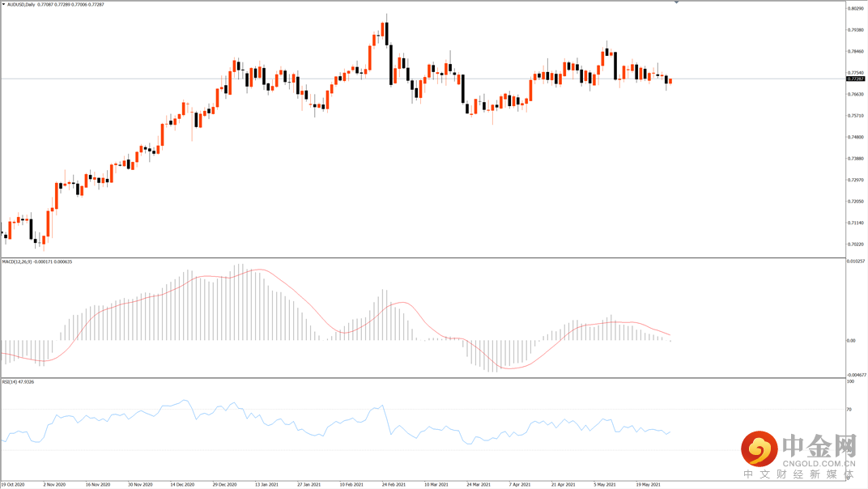Image resolution: width=868 pixels, height=489 pixels.
Task: Click the MACD(12,26,9) indicator label
Action: pyautogui.click(x=17, y=262)
